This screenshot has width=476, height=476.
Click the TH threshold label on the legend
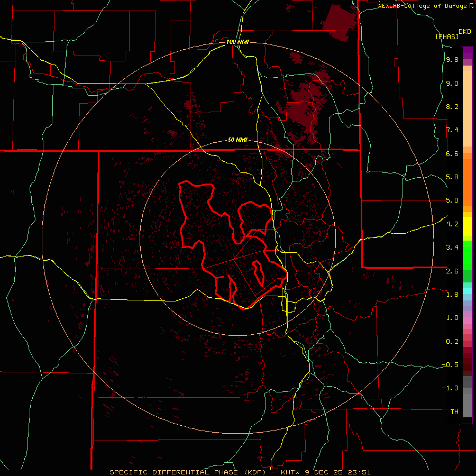coord(454,411)
